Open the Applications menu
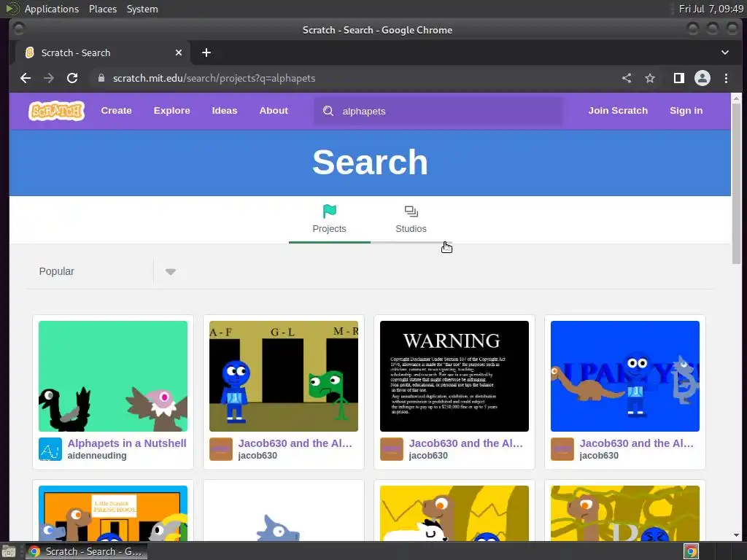Image resolution: width=747 pixels, height=560 pixels. coord(52,9)
